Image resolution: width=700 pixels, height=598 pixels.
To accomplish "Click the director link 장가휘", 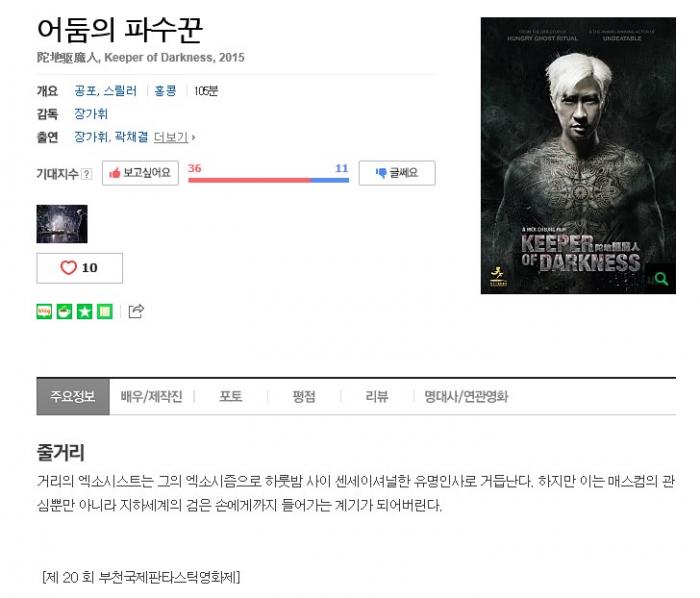I will [91, 114].
